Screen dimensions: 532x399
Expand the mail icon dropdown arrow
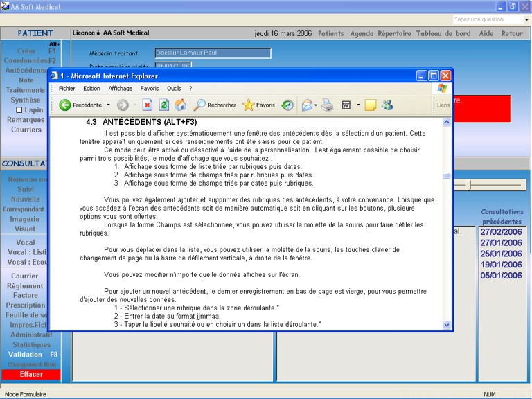(x=316, y=105)
